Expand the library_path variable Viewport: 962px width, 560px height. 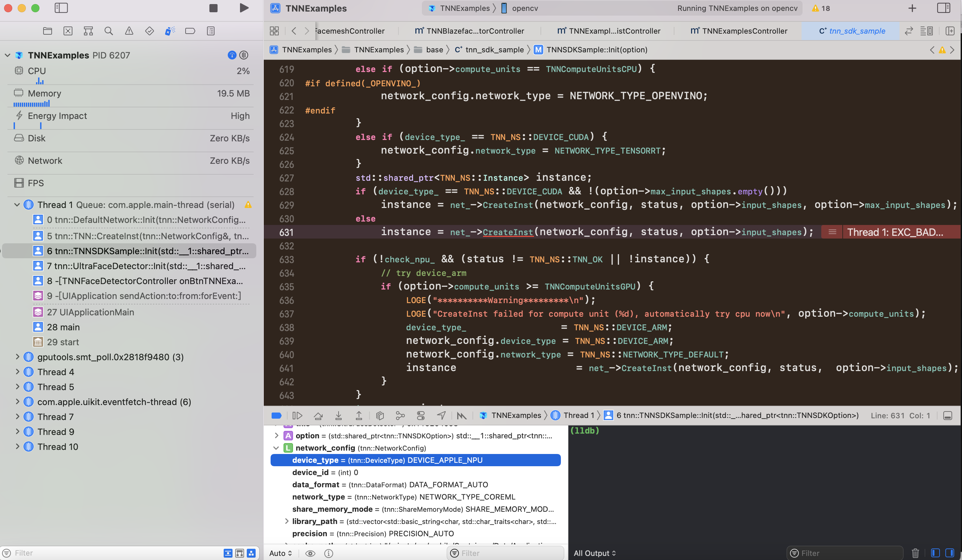tap(287, 522)
